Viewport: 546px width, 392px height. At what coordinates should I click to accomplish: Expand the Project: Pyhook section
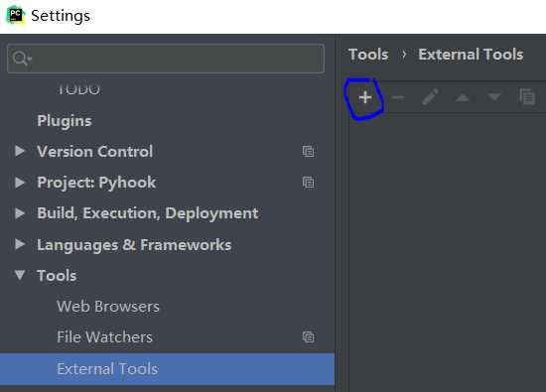click(x=20, y=183)
